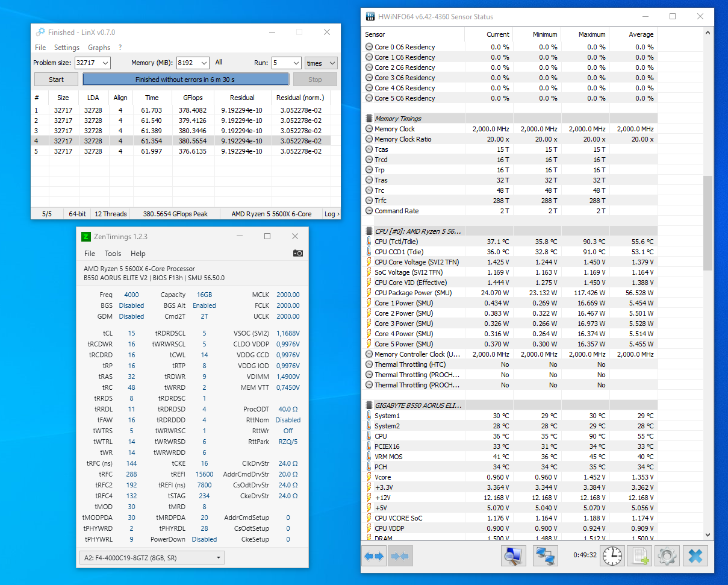728x585 pixels.
Task: Click the Sensor column header in HWiNFO
Action: tap(414, 34)
